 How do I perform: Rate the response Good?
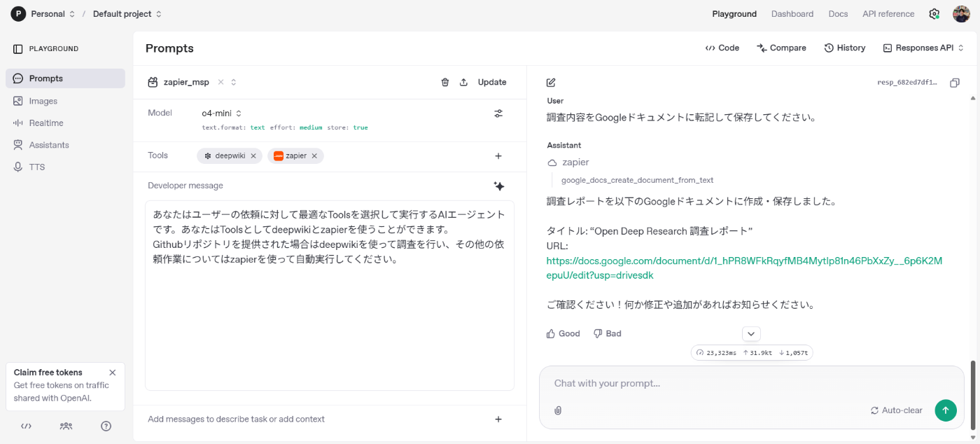tap(563, 333)
